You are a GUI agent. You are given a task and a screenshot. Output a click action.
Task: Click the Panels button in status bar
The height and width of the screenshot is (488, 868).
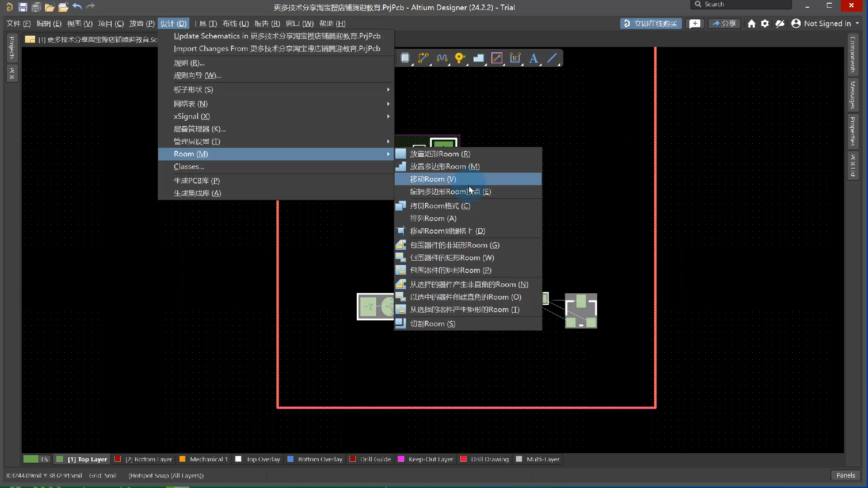click(845, 475)
